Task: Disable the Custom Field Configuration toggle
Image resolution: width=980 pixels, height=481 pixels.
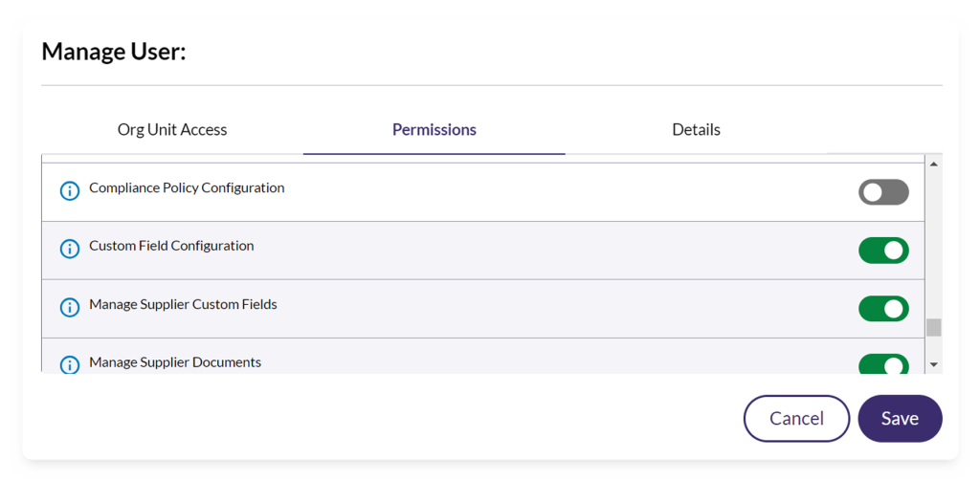Action: click(883, 251)
